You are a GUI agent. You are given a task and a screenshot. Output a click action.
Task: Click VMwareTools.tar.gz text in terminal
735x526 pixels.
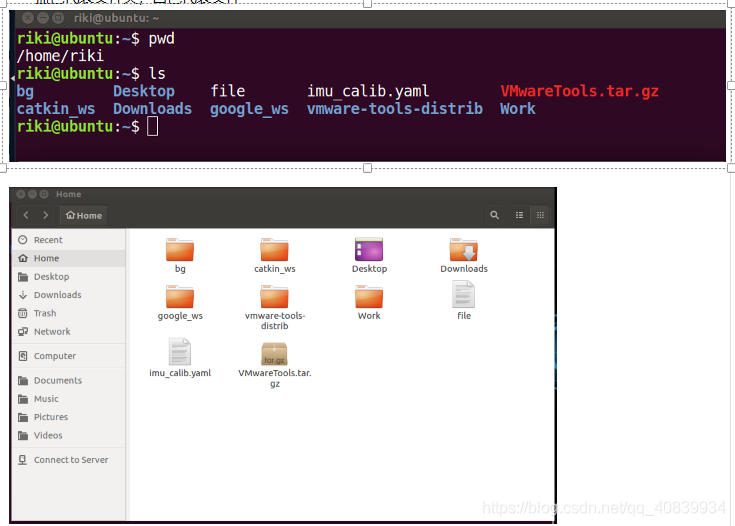tap(579, 91)
